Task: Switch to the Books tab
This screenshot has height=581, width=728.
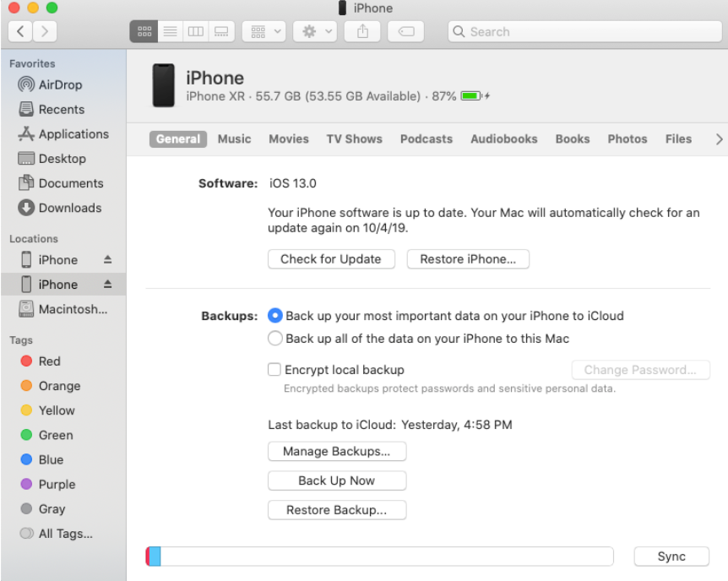Action: (x=573, y=138)
